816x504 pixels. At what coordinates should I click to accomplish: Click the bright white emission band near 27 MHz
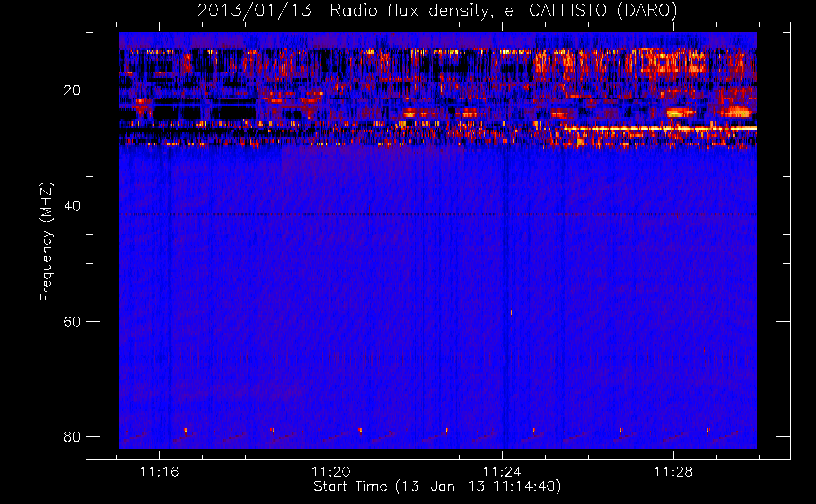661,129
